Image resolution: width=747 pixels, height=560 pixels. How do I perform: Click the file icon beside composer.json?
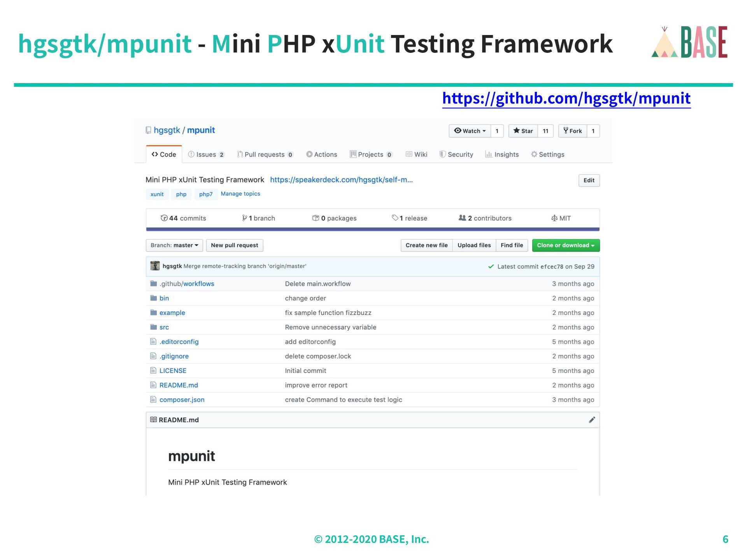point(153,399)
